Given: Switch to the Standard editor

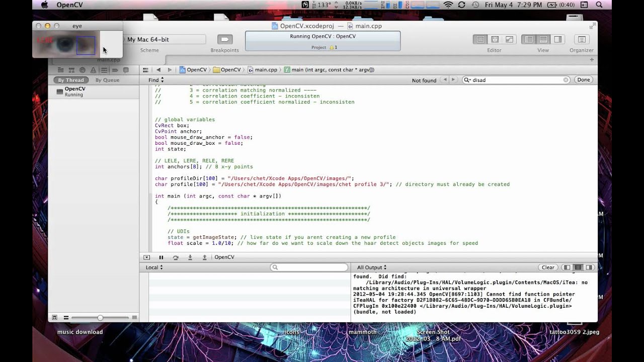Looking at the screenshot, I should point(480,39).
